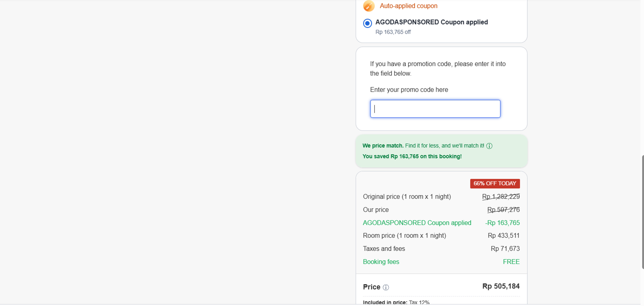The height and width of the screenshot is (306, 644).
Task: Click "We price match." text
Action: [383, 146]
